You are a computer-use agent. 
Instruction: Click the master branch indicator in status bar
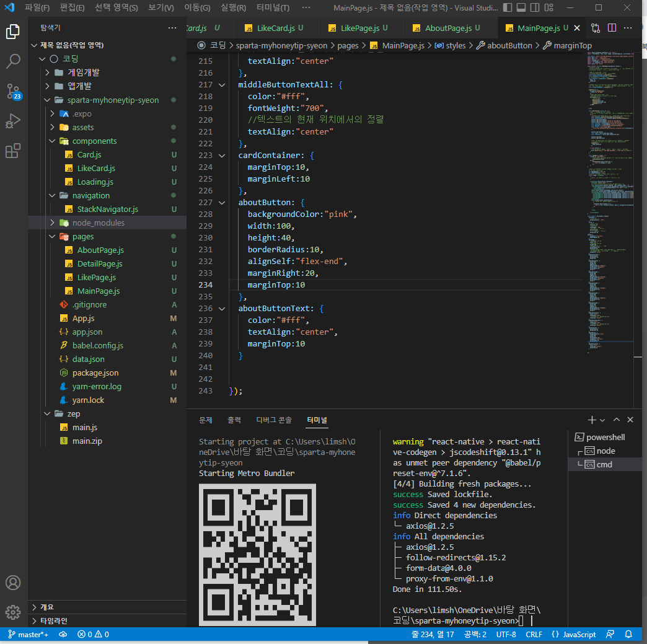pyautogui.click(x=28, y=635)
